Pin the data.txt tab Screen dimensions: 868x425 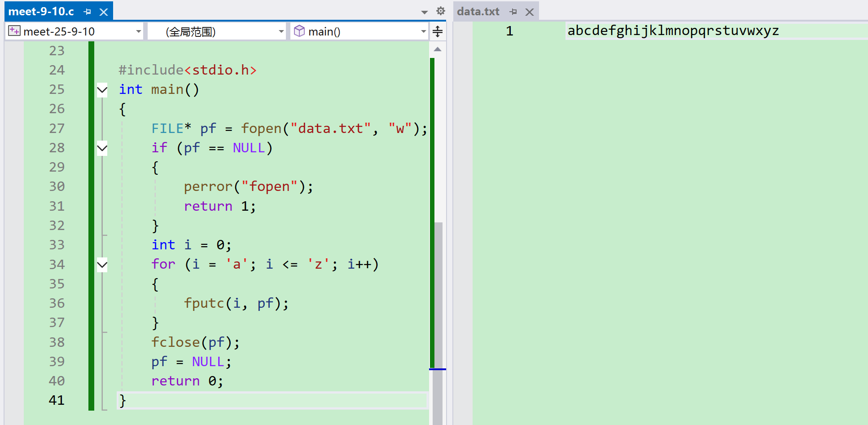tap(513, 12)
